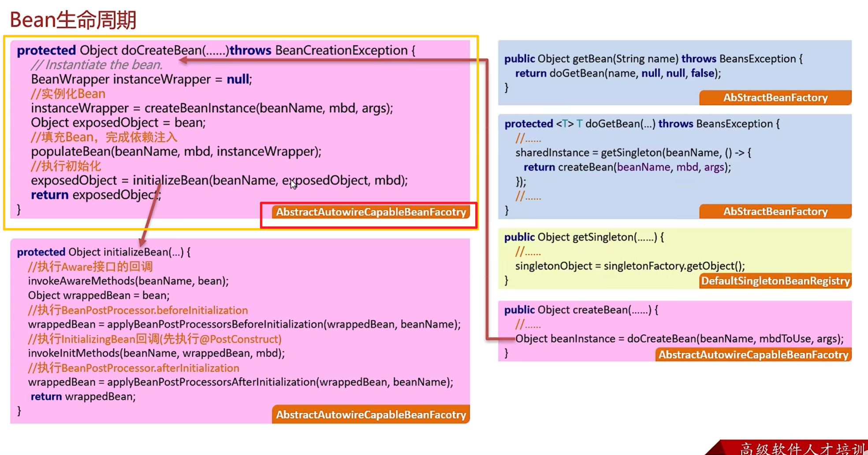Click the "//实例化Bean" comment
868x455 pixels.
pos(68,94)
